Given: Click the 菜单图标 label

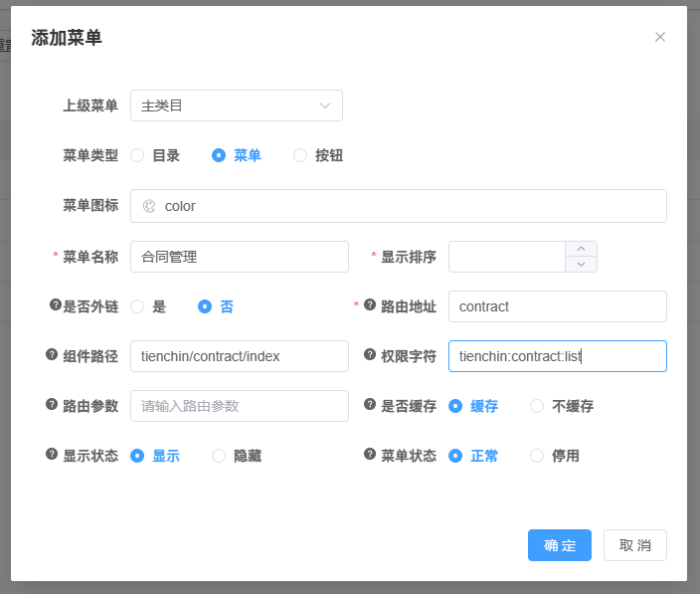Looking at the screenshot, I should [x=90, y=205].
